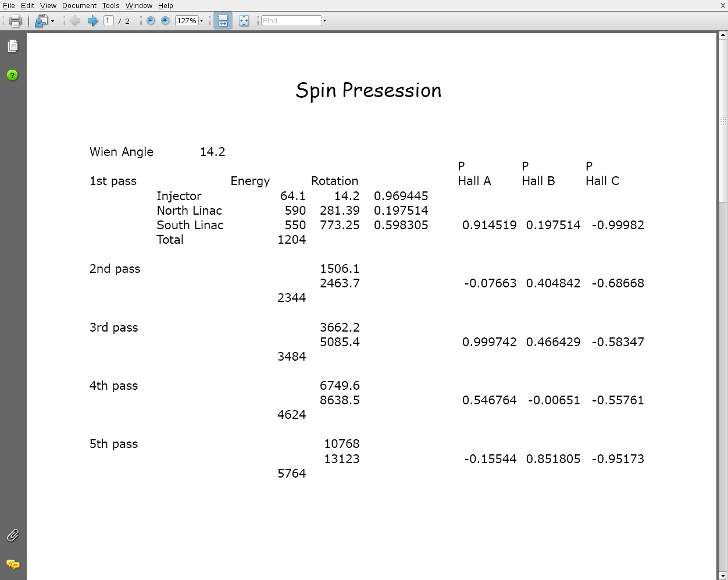This screenshot has width=728, height=580.
Task: Click the zoom out minus button
Action: pos(151,21)
